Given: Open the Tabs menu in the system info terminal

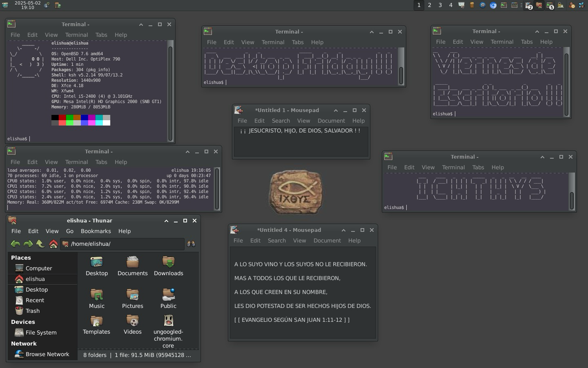Looking at the screenshot, I should (x=101, y=35).
